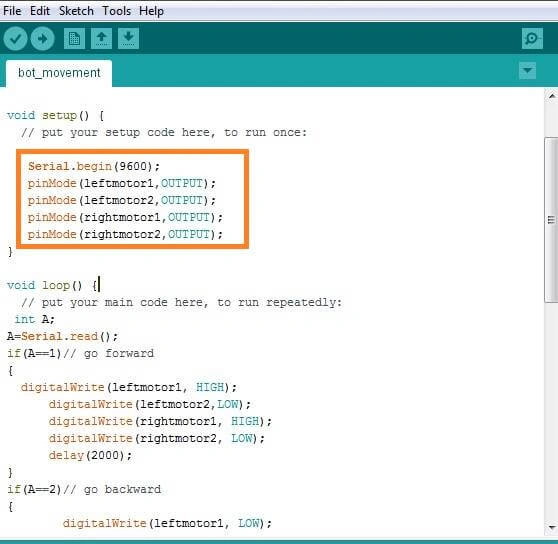Click the delay(2000); line

[90, 455]
